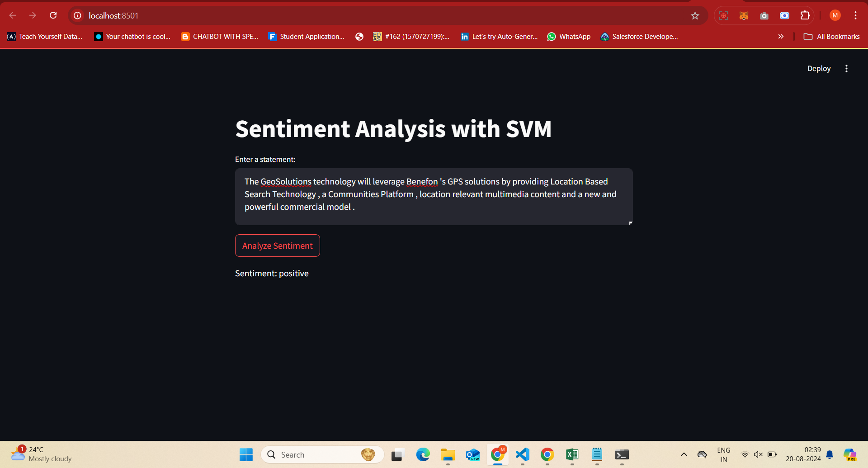
Task: Open File Explorer from taskbar
Action: coord(448,454)
